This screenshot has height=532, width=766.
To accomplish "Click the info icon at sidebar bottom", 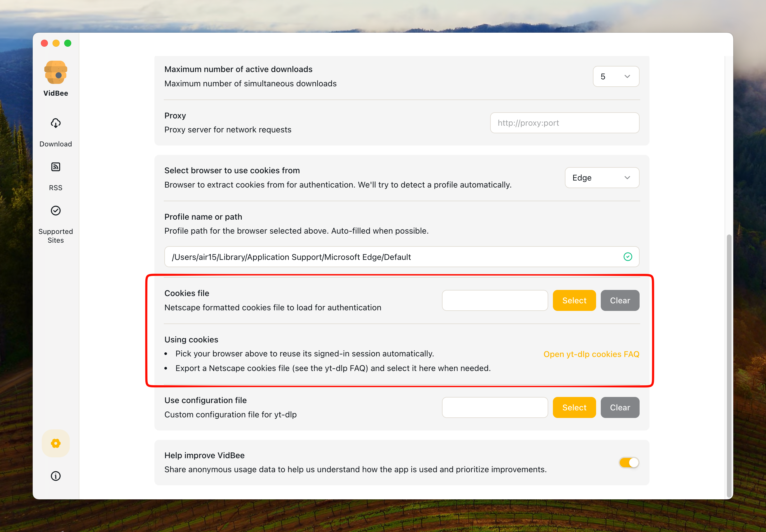I will (x=55, y=476).
